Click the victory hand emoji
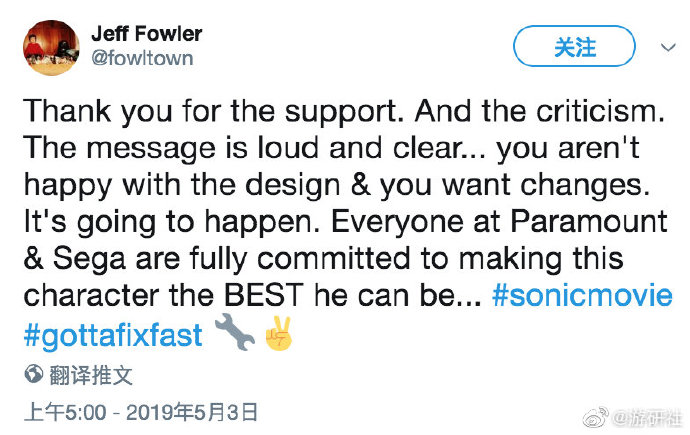690x435 pixels. tap(277, 335)
